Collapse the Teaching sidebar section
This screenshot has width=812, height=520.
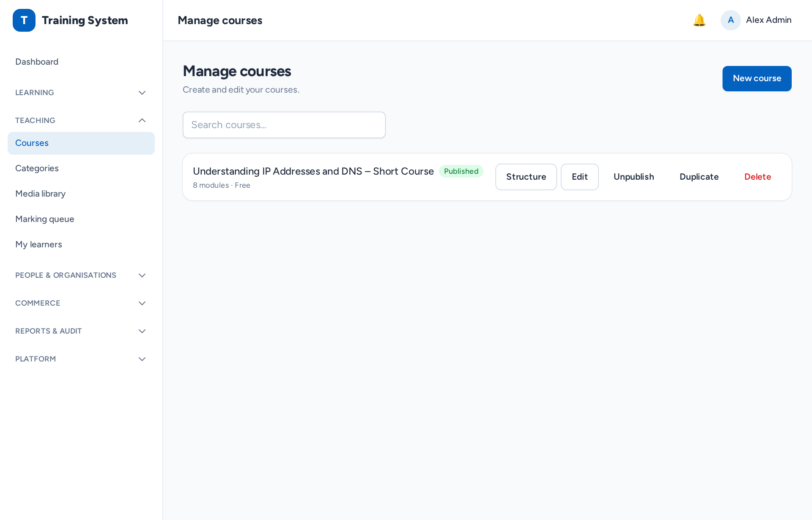pos(81,120)
